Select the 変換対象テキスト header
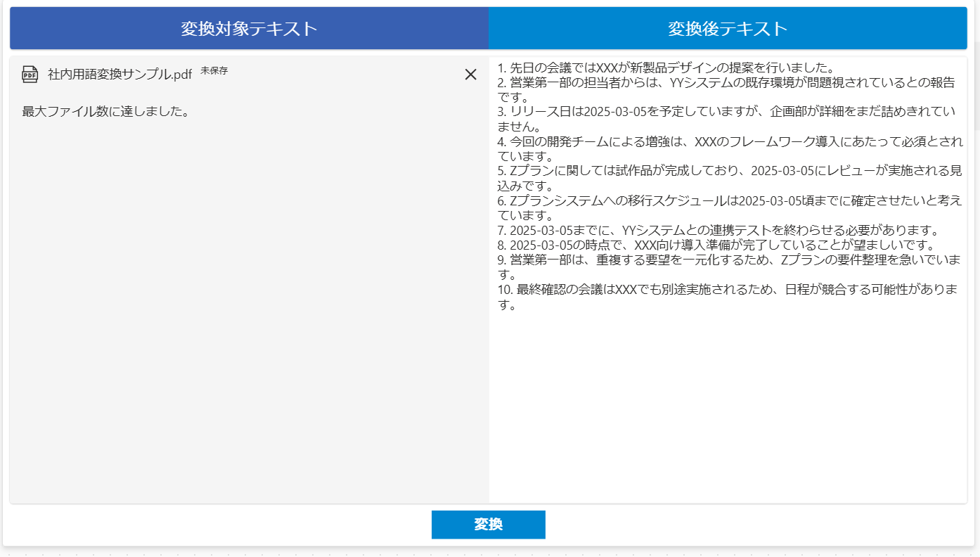Screen dimensions: 980x557 [x=250, y=29]
